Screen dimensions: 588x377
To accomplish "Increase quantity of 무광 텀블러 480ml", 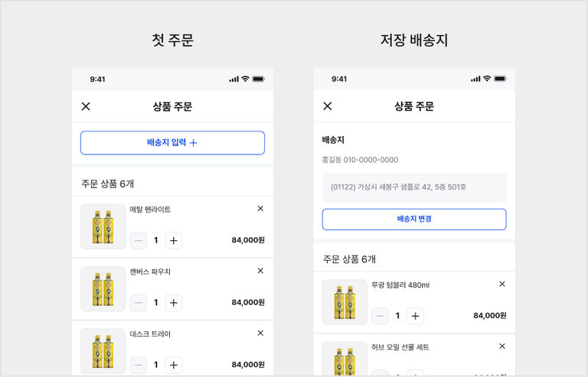I will tap(415, 316).
